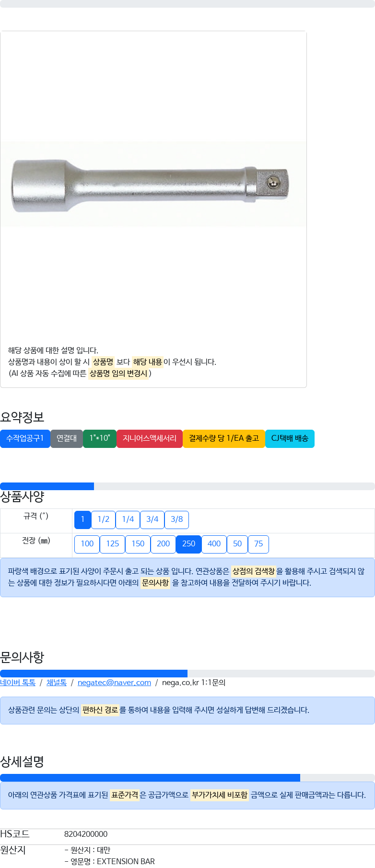Select the 150 mm length option
375x868 pixels.
coord(138,544)
